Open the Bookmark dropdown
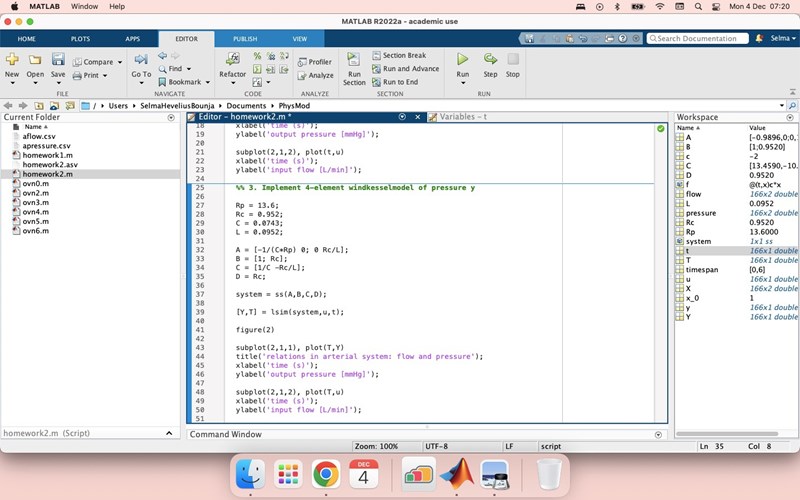 coord(205,82)
